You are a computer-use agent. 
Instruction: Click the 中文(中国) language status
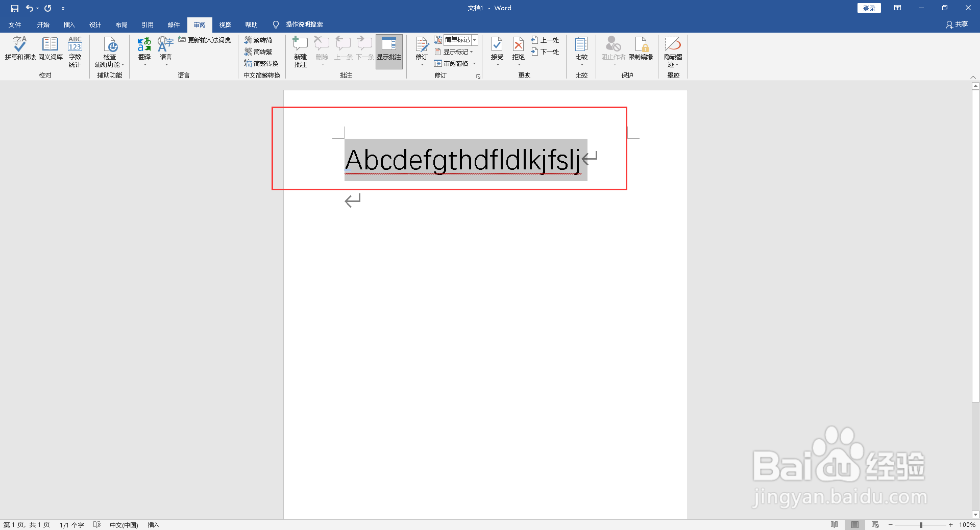124,525
